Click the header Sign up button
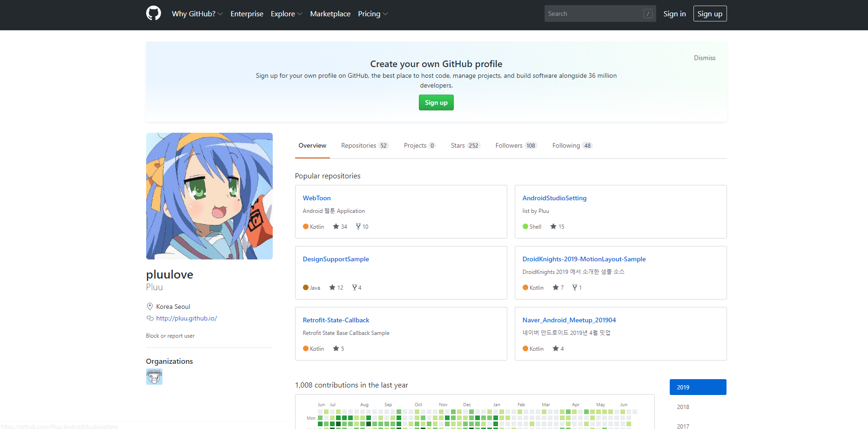 [x=710, y=14]
